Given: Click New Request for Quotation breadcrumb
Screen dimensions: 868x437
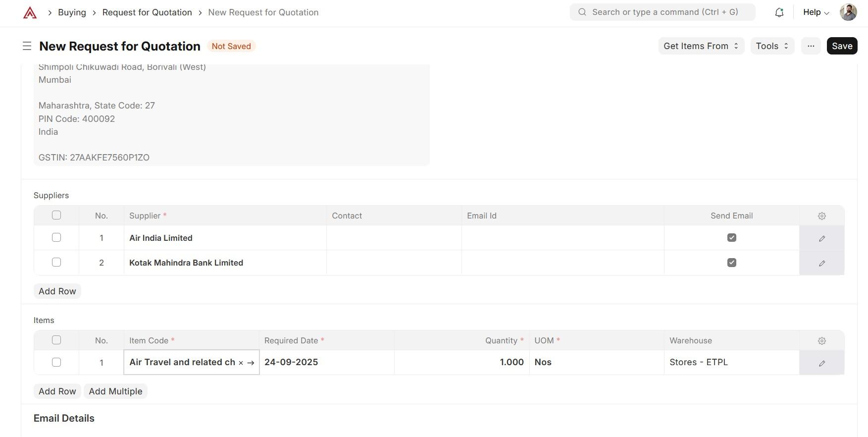Looking at the screenshot, I should pos(263,12).
